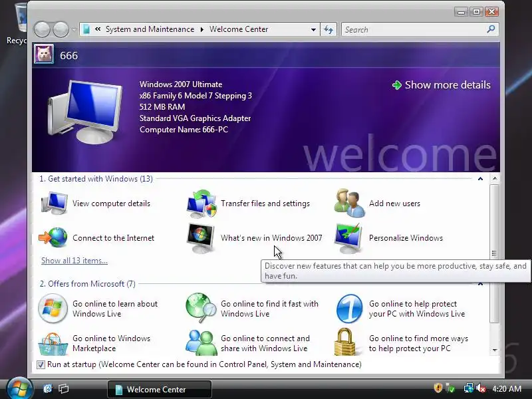Click the search magnifier icon
The height and width of the screenshot is (399, 532).
pyautogui.click(x=491, y=29)
